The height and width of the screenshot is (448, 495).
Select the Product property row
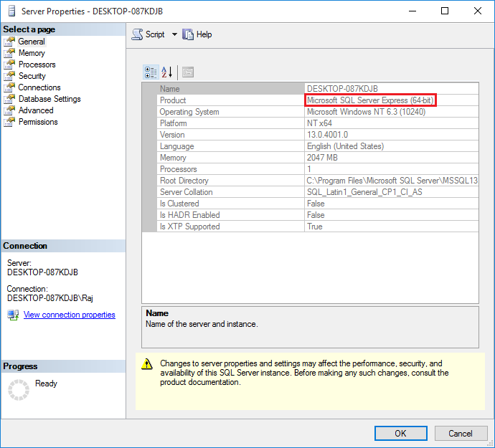click(x=318, y=100)
